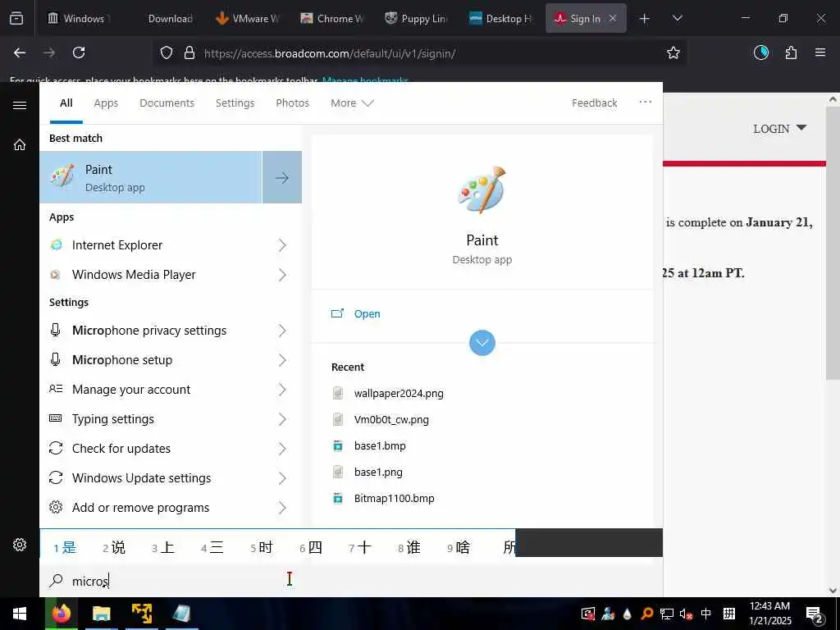
Task: Choose IME candidate 3 上
Action: (x=163, y=547)
